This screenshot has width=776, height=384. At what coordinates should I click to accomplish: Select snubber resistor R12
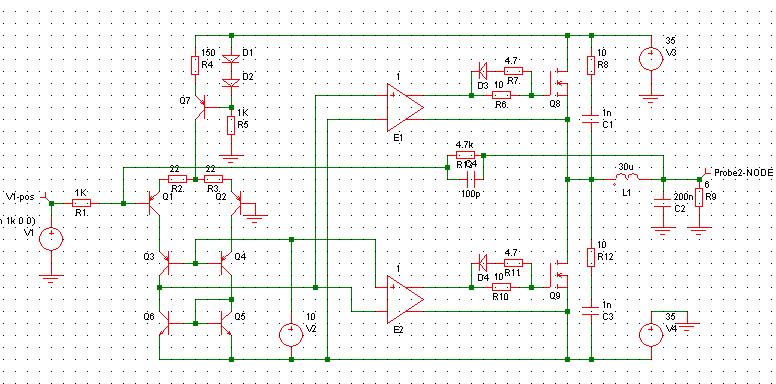click(x=591, y=257)
